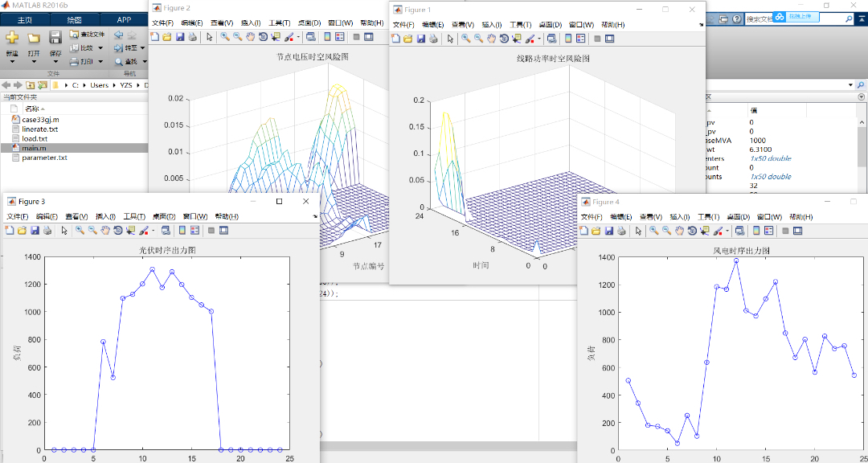Click hide plot tools icon in Figure 3
This screenshot has width=868, height=463.
[211, 231]
